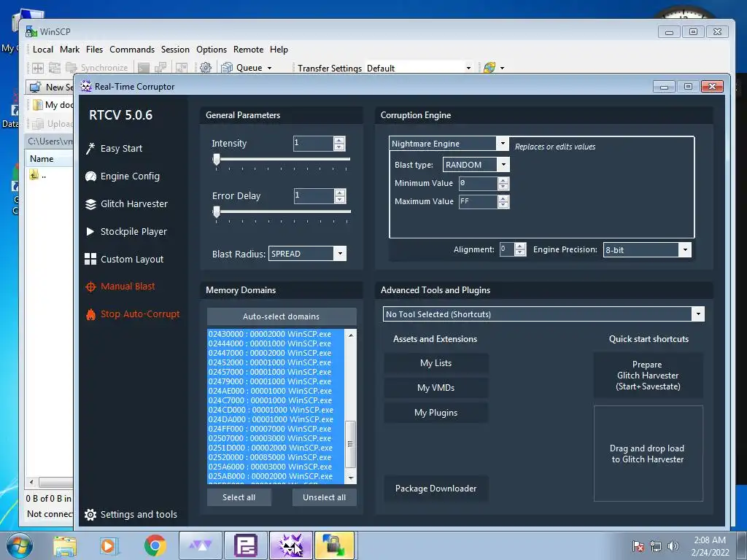Open media player taskbar icon
This screenshot has height=560, width=747.
(x=109, y=545)
